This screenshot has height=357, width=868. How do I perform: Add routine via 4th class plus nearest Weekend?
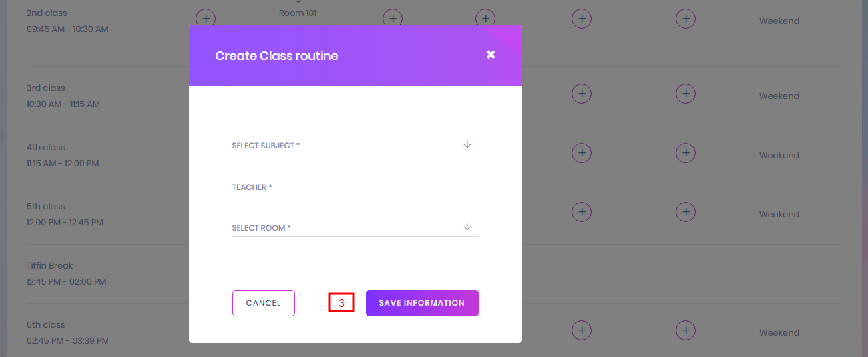pyautogui.click(x=686, y=153)
